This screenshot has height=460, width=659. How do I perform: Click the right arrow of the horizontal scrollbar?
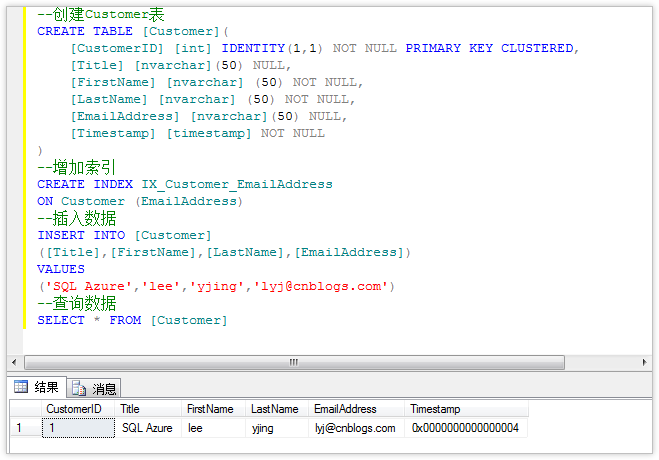pos(643,362)
